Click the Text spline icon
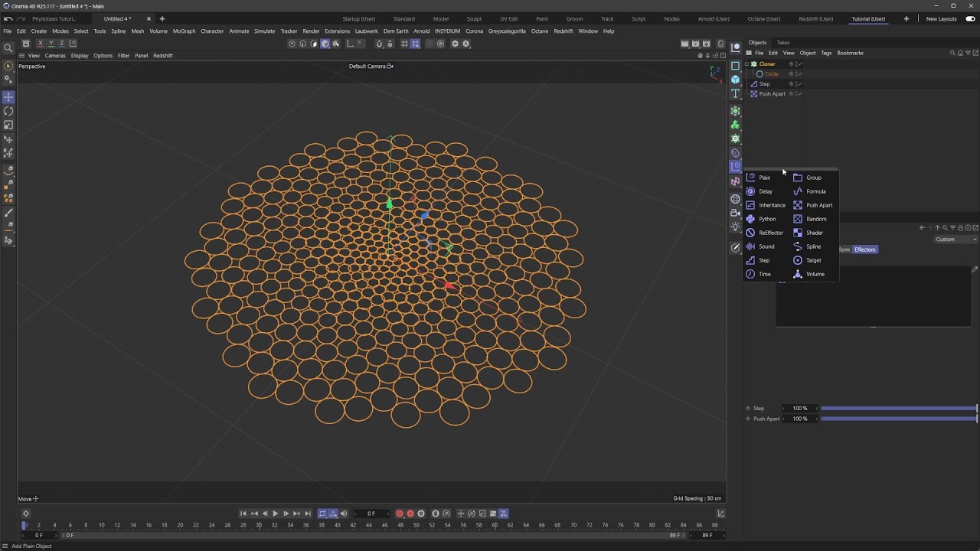Image resolution: width=980 pixels, height=551 pixels. coord(735,93)
